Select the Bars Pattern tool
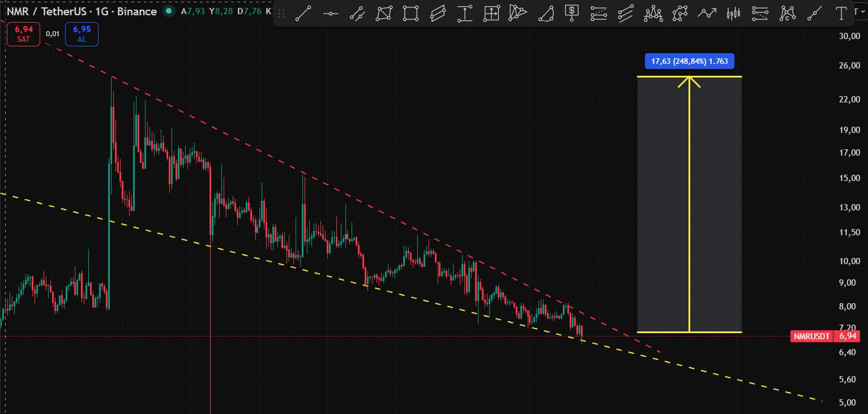868x414 pixels. tap(734, 13)
